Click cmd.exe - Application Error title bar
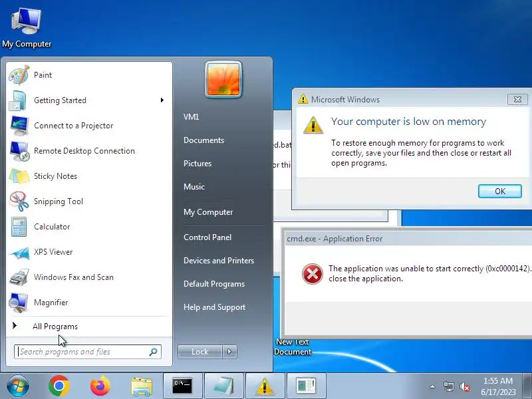The image size is (532, 399). 407,239
